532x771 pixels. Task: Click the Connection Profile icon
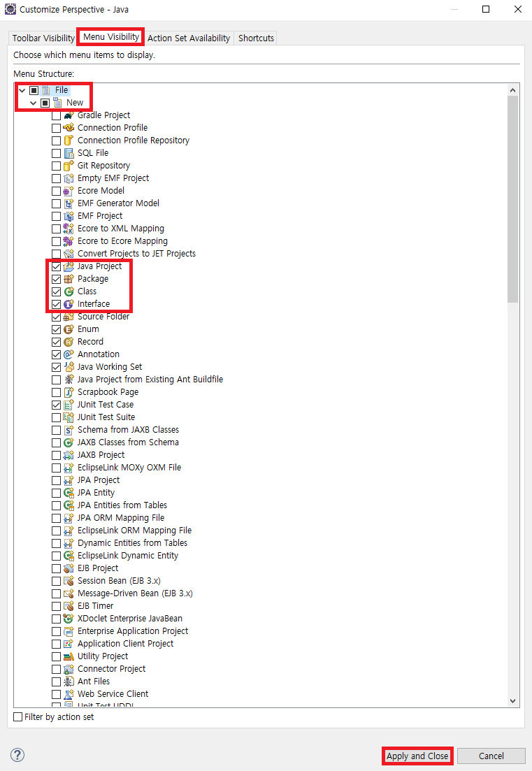69,128
